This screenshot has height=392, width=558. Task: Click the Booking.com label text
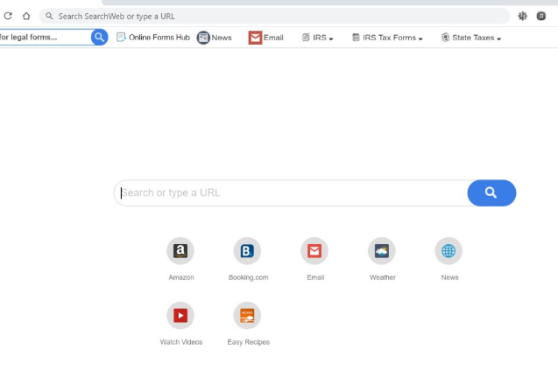249,277
